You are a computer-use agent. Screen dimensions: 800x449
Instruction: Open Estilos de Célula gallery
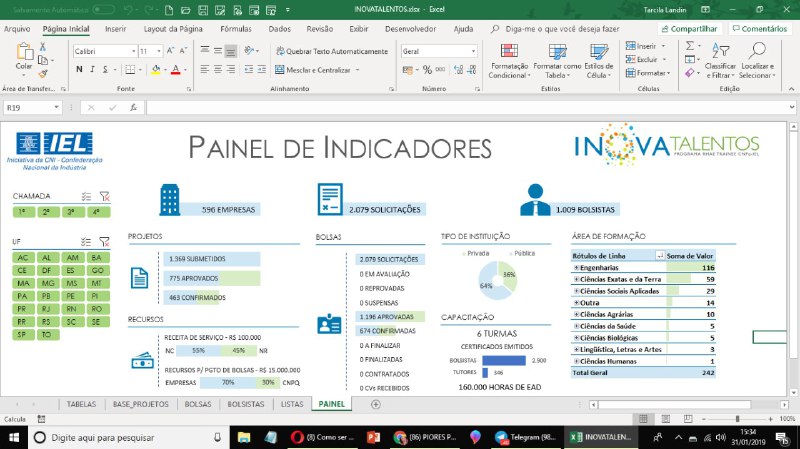click(x=598, y=61)
